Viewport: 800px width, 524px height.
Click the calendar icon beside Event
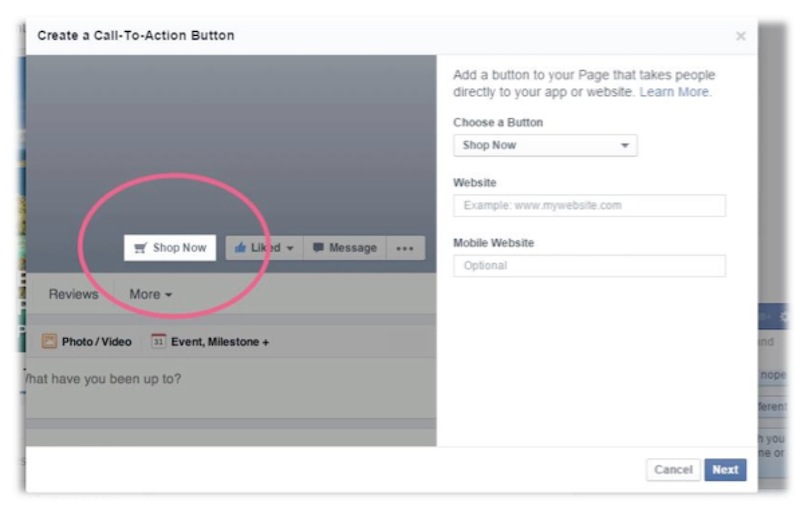click(x=158, y=341)
